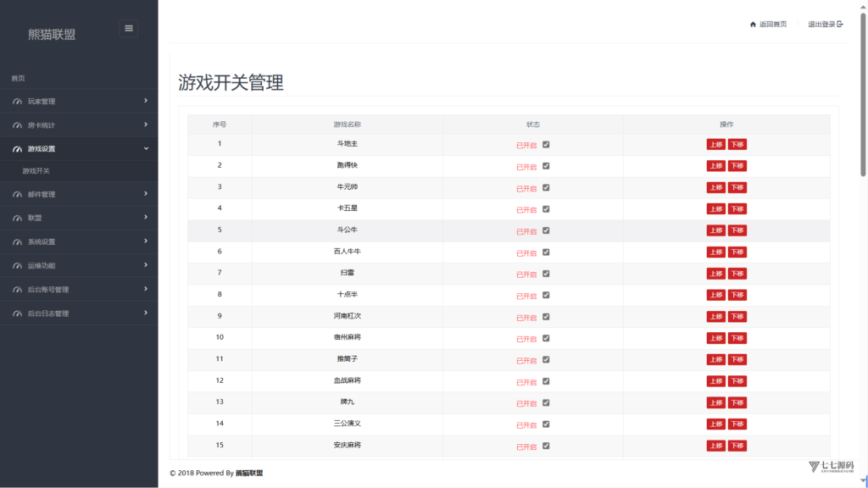Disable the 河南杠次 game checkbox
Screen dimensions: 868x488
pos(546,317)
